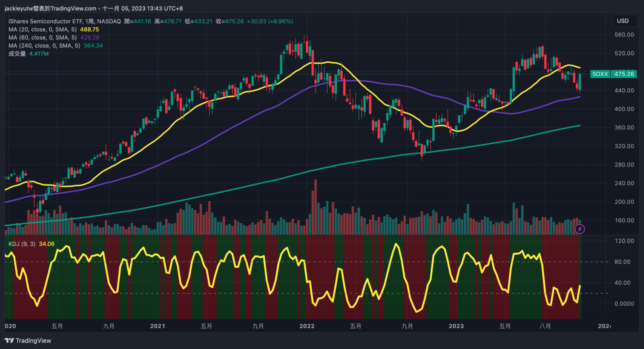Screen dimensions: 644x349
Task: Click the purple lightning bolt event icon
Action: 580,229
